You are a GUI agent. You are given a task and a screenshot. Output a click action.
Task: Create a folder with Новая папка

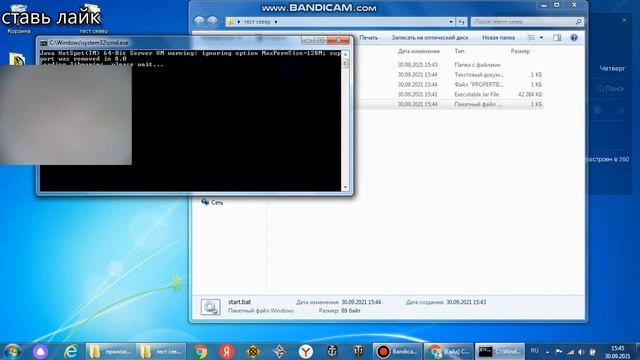click(x=498, y=38)
